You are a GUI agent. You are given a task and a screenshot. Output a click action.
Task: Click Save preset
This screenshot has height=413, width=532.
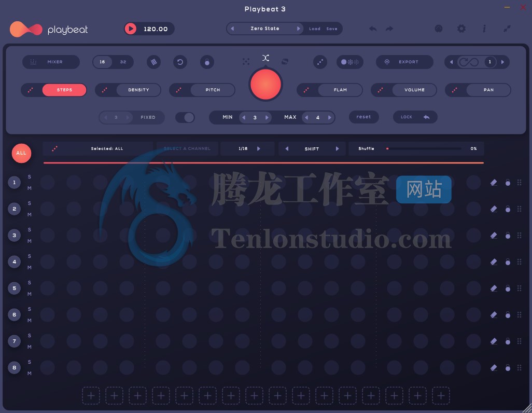pos(332,29)
